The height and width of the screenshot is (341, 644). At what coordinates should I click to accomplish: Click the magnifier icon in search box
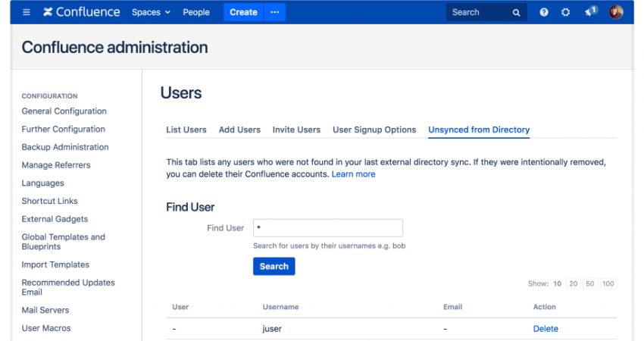point(516,13)
